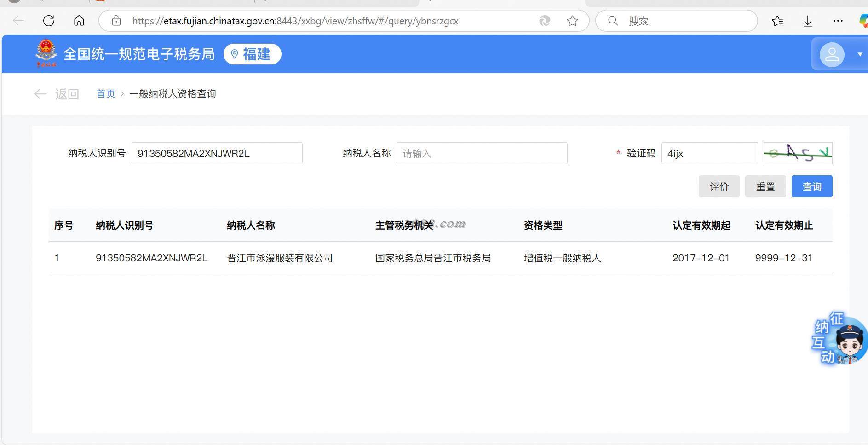
Task: Click the 评价 button
Action: point(719,186)
